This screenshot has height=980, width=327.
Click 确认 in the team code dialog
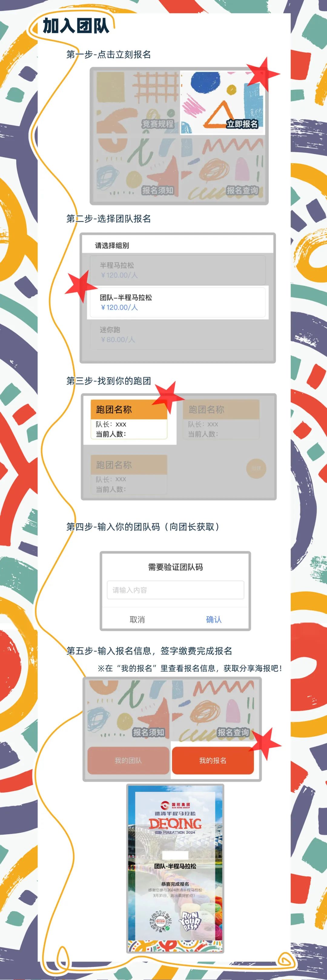pyautogui.click(x=214, y=619)
